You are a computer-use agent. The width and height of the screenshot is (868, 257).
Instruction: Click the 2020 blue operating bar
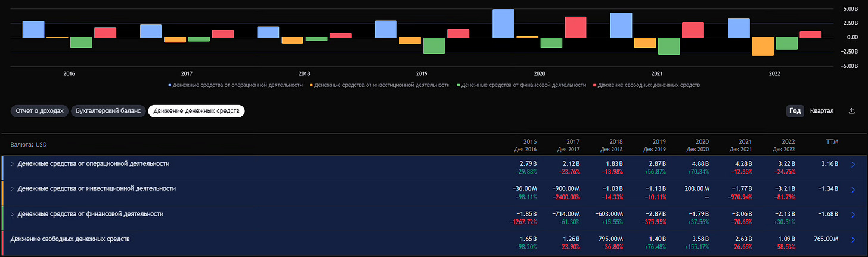504,23
